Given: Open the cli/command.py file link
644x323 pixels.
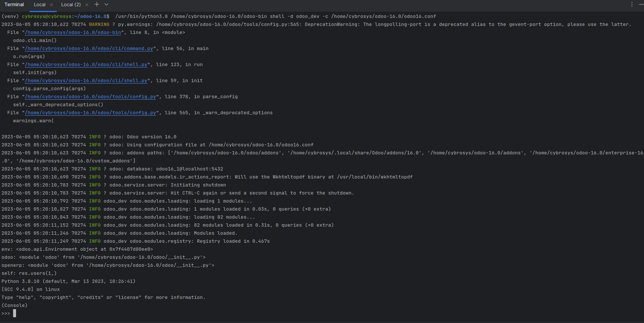Looking at the screenshot, I should (x=89, y=49).
